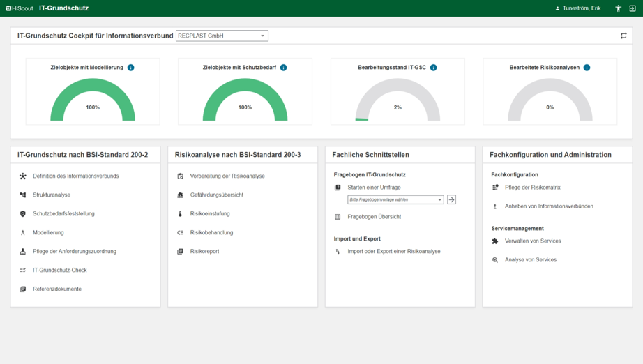Click the user name Tuneström, Erik

[x=582, y=8]
